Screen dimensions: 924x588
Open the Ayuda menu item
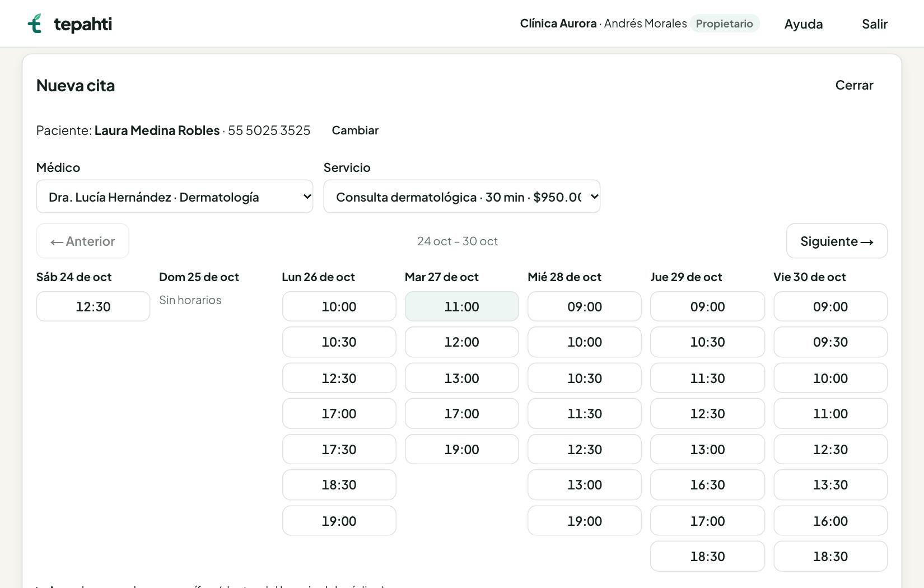pyautogui.click(x=803, y=24)
